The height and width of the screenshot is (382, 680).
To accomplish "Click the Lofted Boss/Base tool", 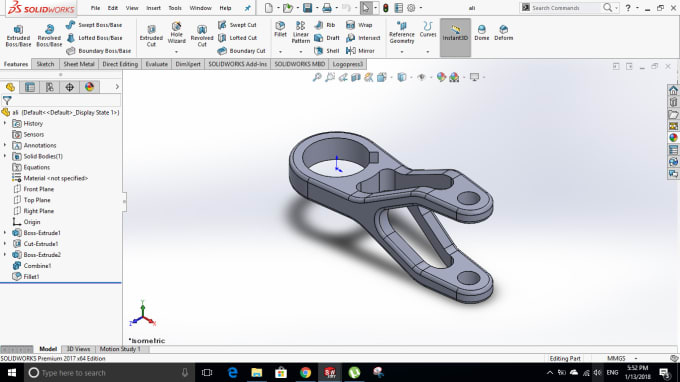I will coord(95,38).
